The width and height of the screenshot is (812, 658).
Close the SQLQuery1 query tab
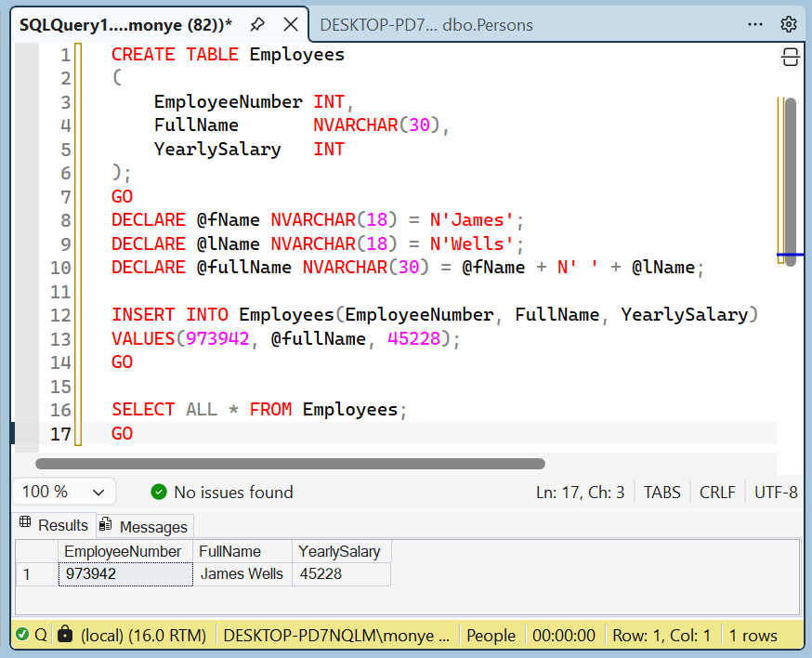point(291,24)
